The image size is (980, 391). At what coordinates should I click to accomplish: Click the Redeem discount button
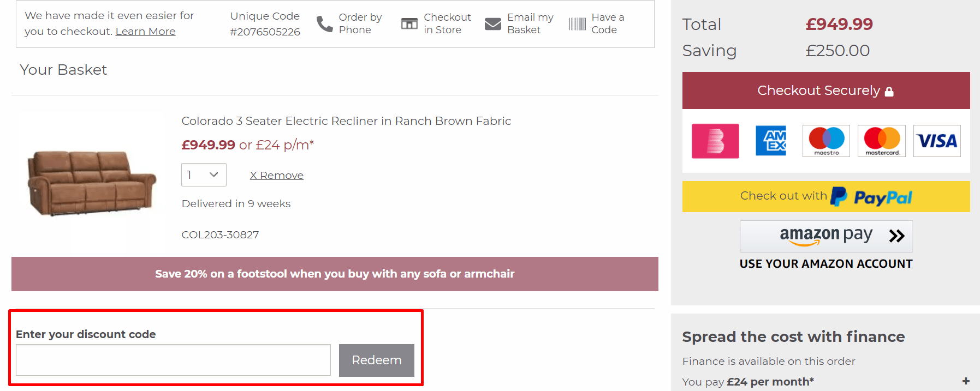tap(376, 360)
